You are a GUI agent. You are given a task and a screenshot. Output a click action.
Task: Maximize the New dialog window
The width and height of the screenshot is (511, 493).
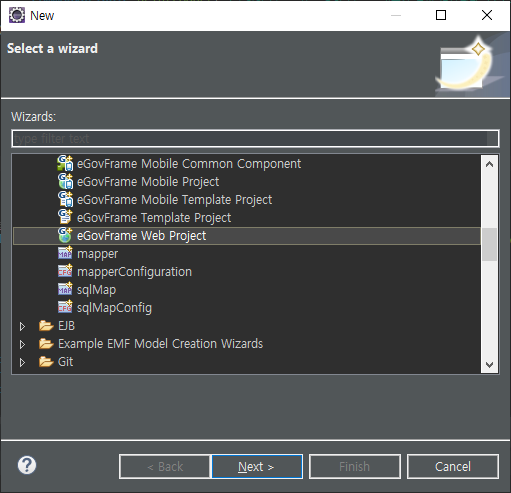pyautogui.click(x=441, y=15)
